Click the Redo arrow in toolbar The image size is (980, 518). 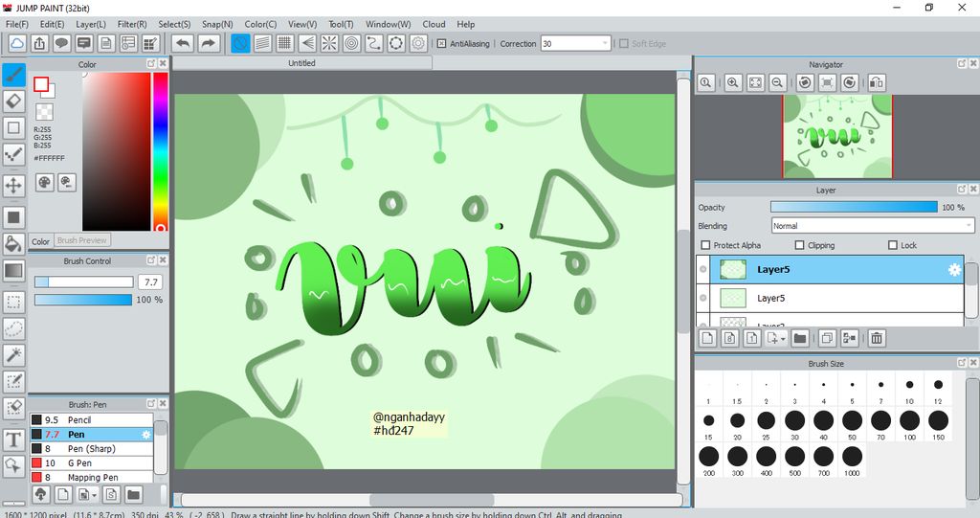[x=209, y=43]
